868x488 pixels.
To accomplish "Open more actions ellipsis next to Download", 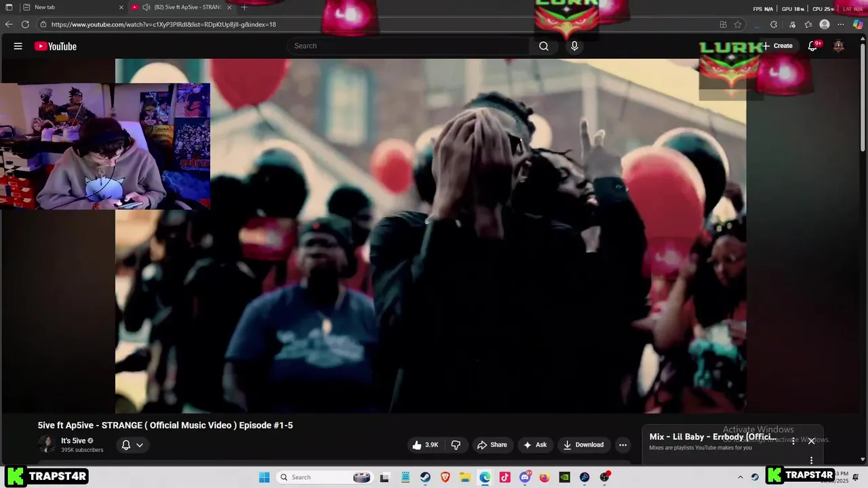I will 623,445.
